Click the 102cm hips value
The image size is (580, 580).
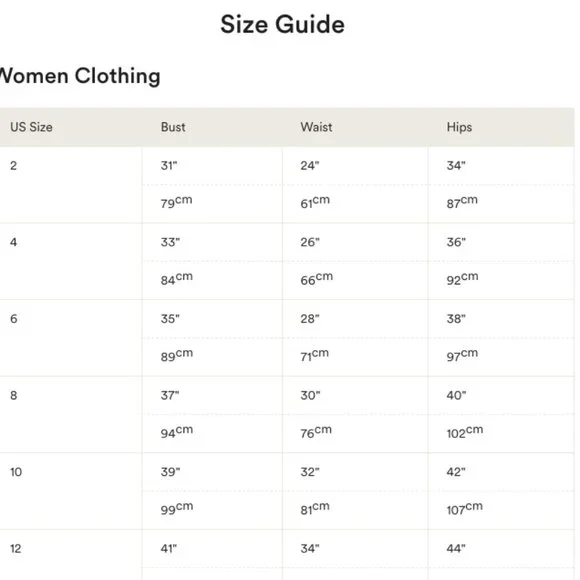point(465,432)
